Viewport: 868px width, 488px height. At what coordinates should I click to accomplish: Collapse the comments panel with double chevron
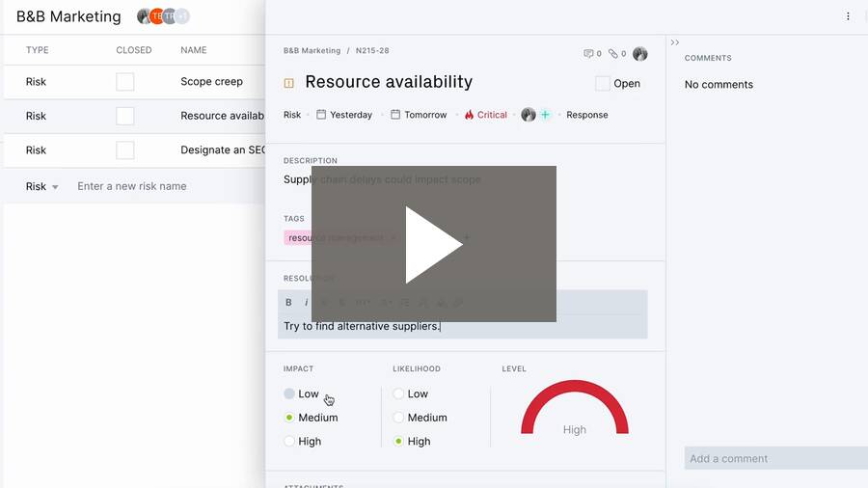pos(675,42)
